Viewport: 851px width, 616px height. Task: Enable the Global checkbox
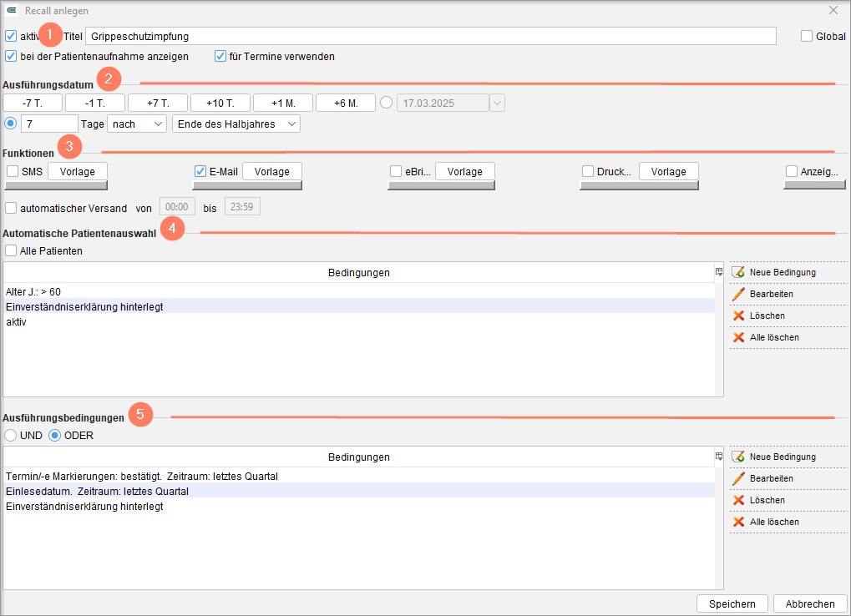point(807,37)
